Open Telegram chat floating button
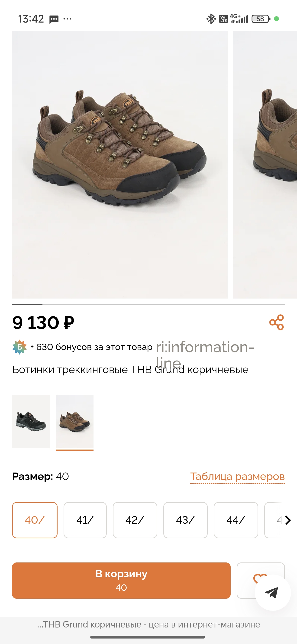 coord(272,592)
